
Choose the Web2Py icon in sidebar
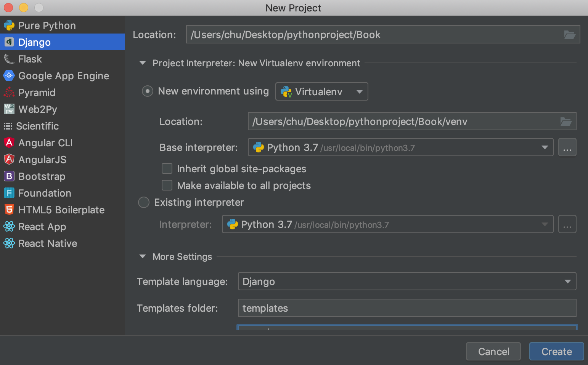(9, 109)
